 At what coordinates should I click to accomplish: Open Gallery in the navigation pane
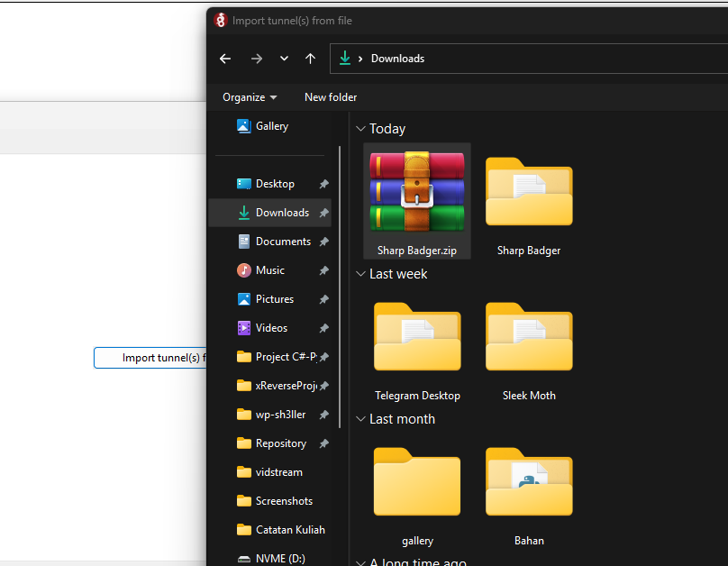(x=271, y=126)
